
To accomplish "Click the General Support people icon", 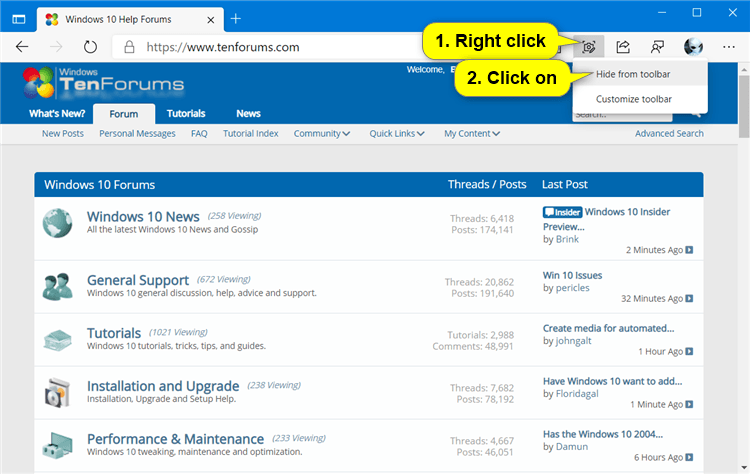I will pos(57,287).
